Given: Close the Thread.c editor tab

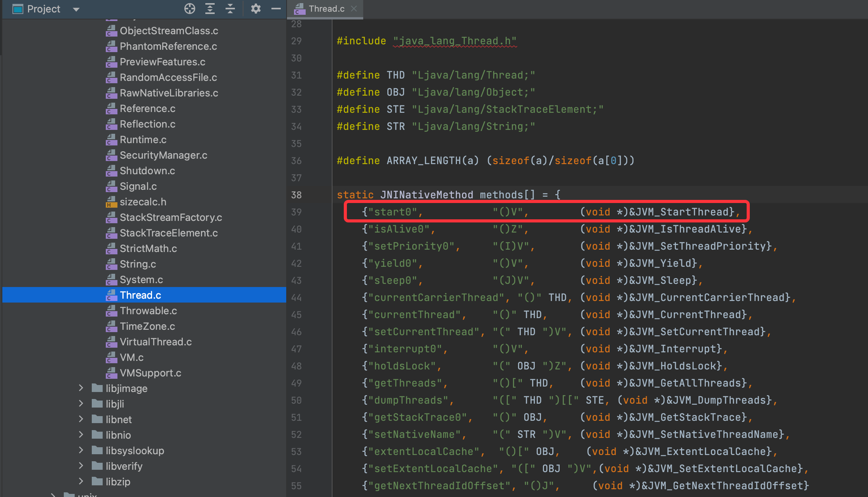Looking at the screenshot, I should (354, 9).
